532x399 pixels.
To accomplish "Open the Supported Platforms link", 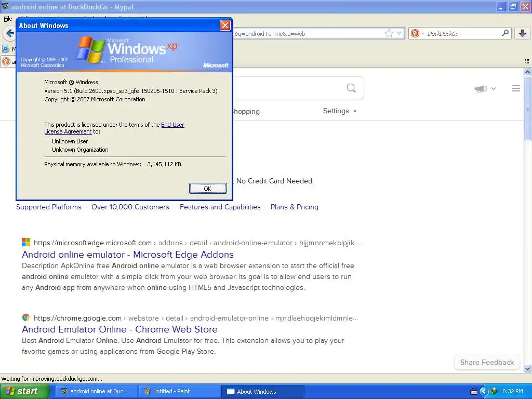I will pos(49,207).
